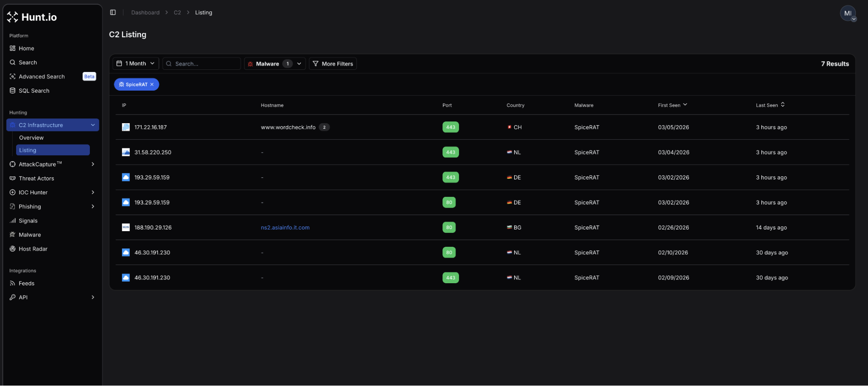The height and width of the screenshot is (386, 868).
Task: Click the Hostname column header
Action: tap(272, 105)
